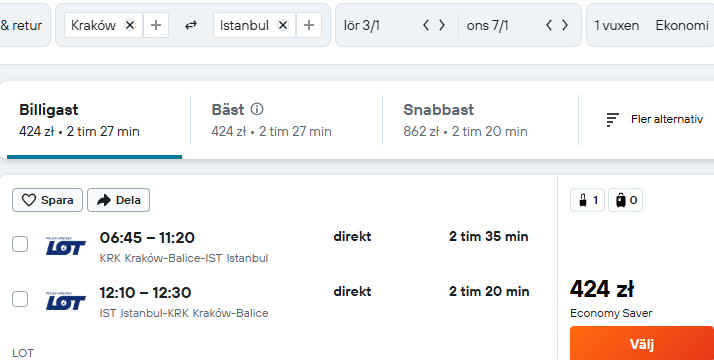Click direkt label on outbound flight
This screenshot has width=714, height=360.
pyautogui.click(x=352, y=237)
